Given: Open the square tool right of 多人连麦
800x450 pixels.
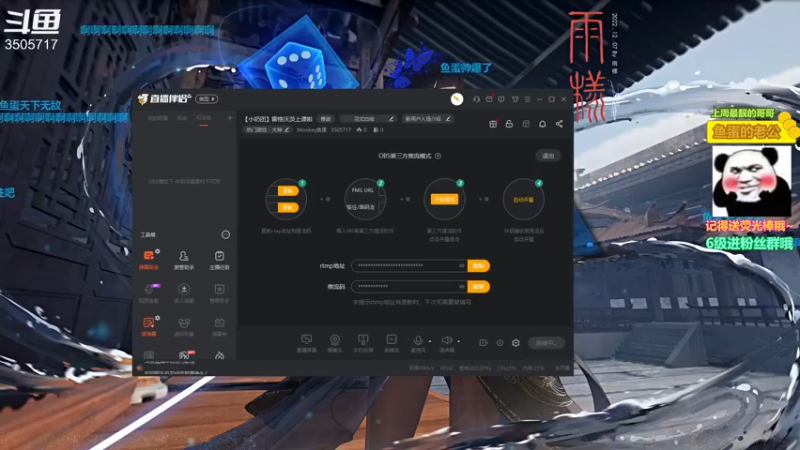Looking at the screenshot, I should point(219,293).
